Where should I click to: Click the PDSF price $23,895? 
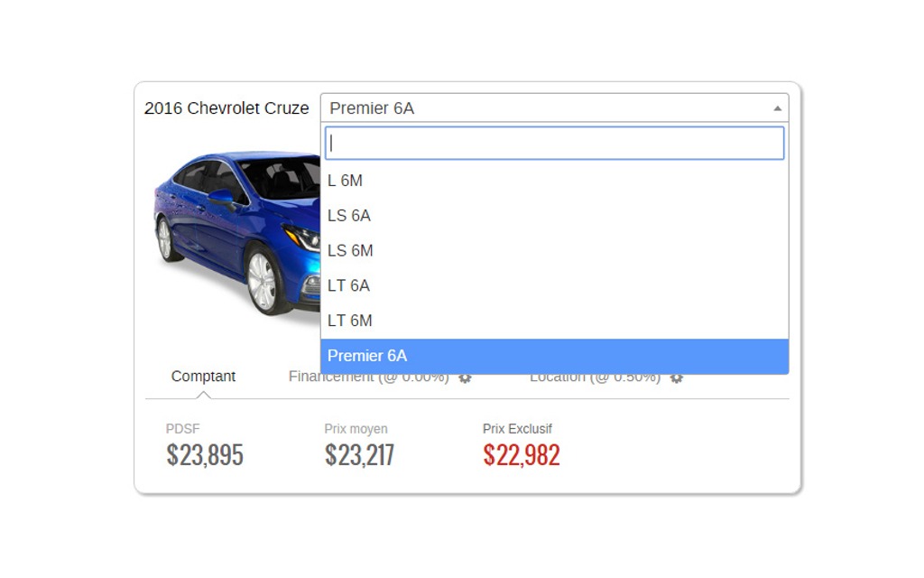tap(205, 454)
